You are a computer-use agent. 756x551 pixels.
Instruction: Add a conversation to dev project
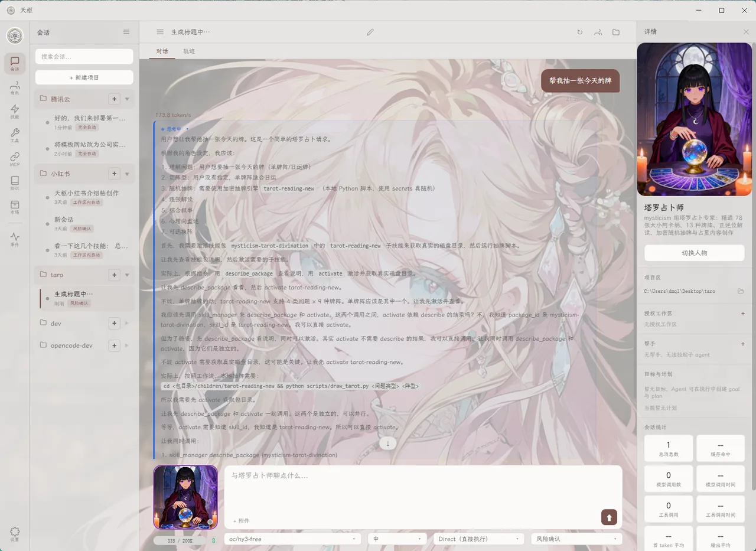click(115, 324)
